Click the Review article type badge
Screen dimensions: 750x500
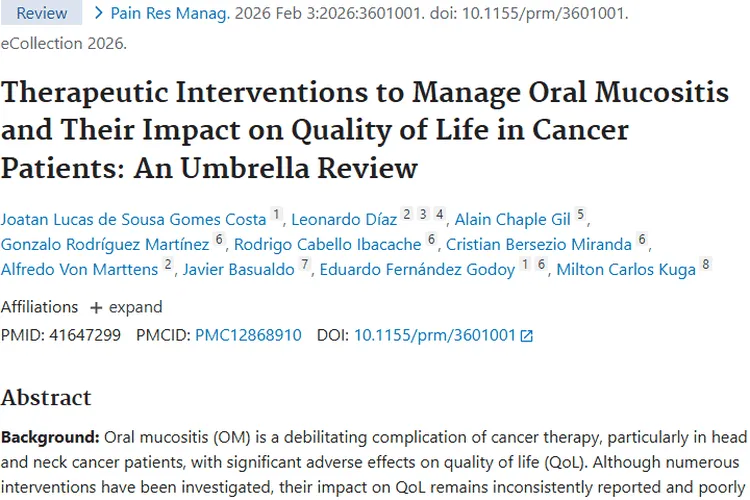[x=42, y=13]
